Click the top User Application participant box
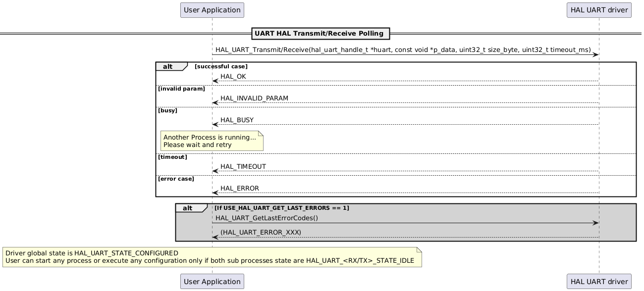Image resolution: width=644 pixels, height=291 pixels. 212,10
